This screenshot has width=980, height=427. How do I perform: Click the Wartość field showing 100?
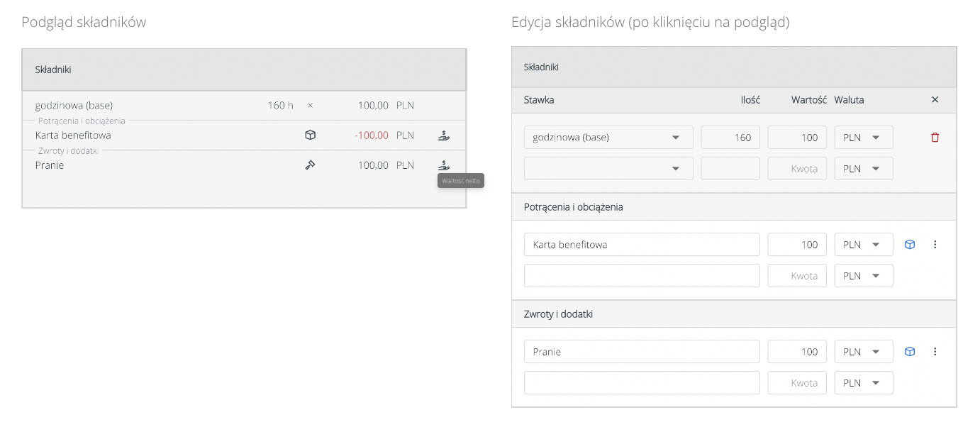tap(797, 137)
